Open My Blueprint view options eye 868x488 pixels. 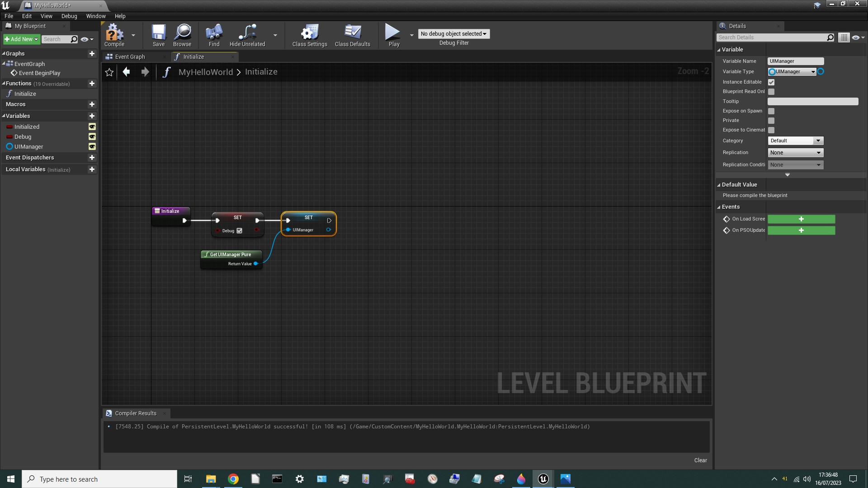coord(86,39)
